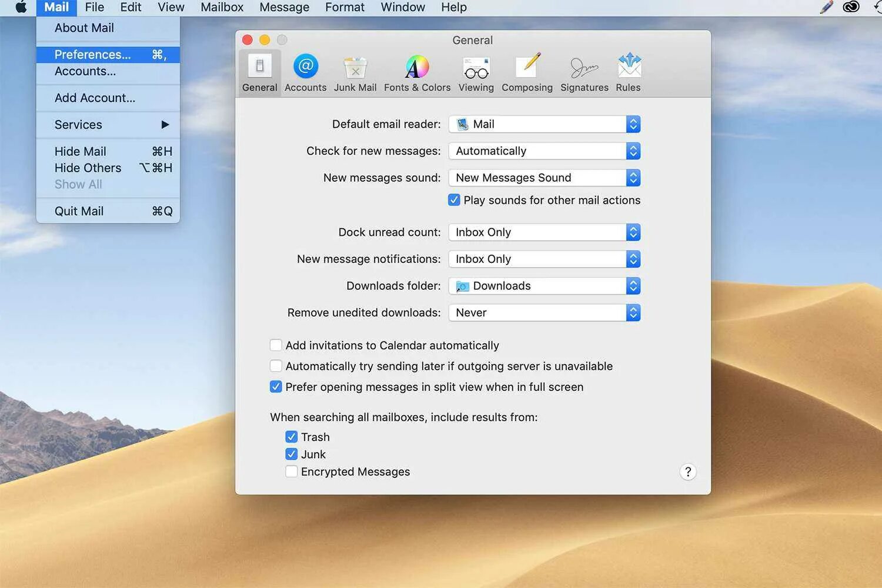Click the Mail menu title
The image size is (882, 588).
click(56, 7)
